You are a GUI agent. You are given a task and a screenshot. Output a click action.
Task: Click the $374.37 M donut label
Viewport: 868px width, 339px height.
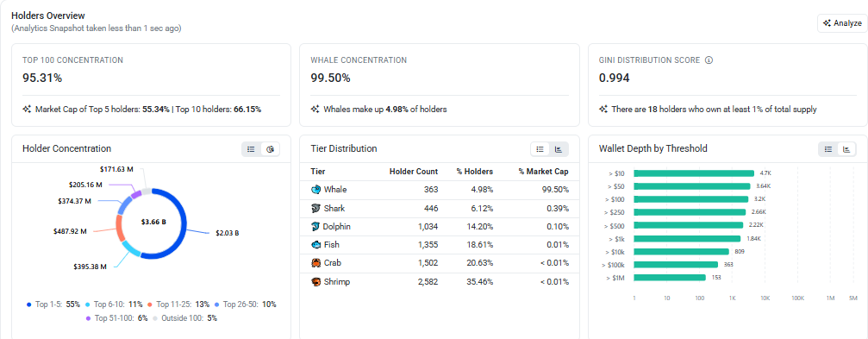click(x=74, y=201)
